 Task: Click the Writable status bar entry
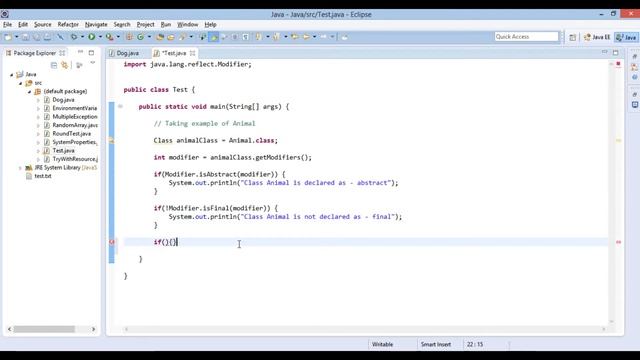382,344
